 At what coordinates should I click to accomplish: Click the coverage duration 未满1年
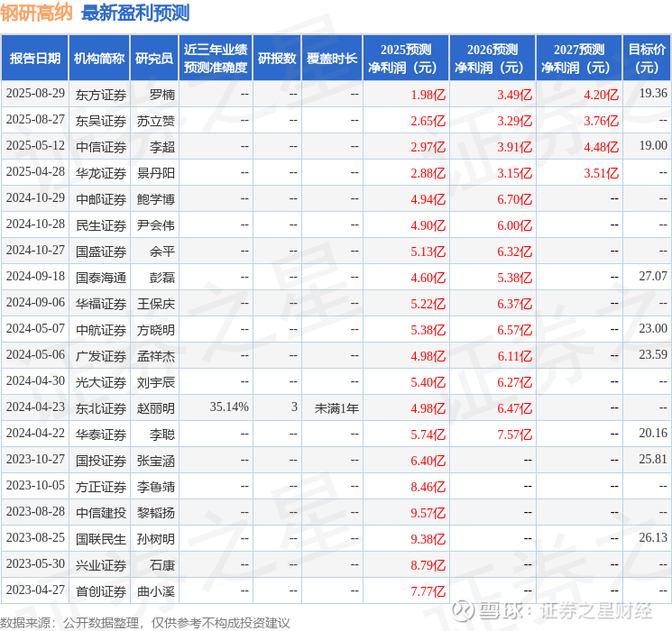(336, 408)
